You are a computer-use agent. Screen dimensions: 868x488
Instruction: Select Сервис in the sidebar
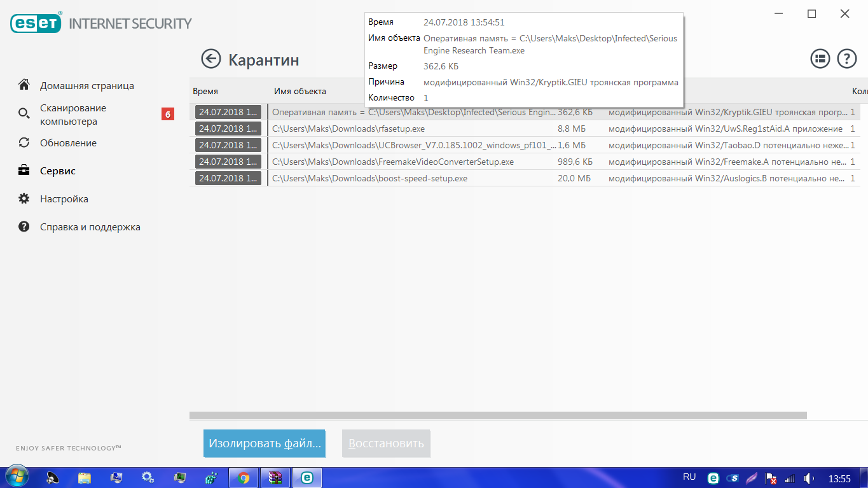click(58, 171)
